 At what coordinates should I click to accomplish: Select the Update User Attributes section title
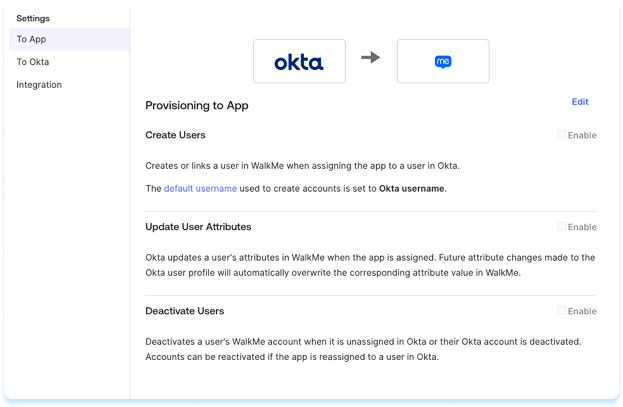click(198, 227)
